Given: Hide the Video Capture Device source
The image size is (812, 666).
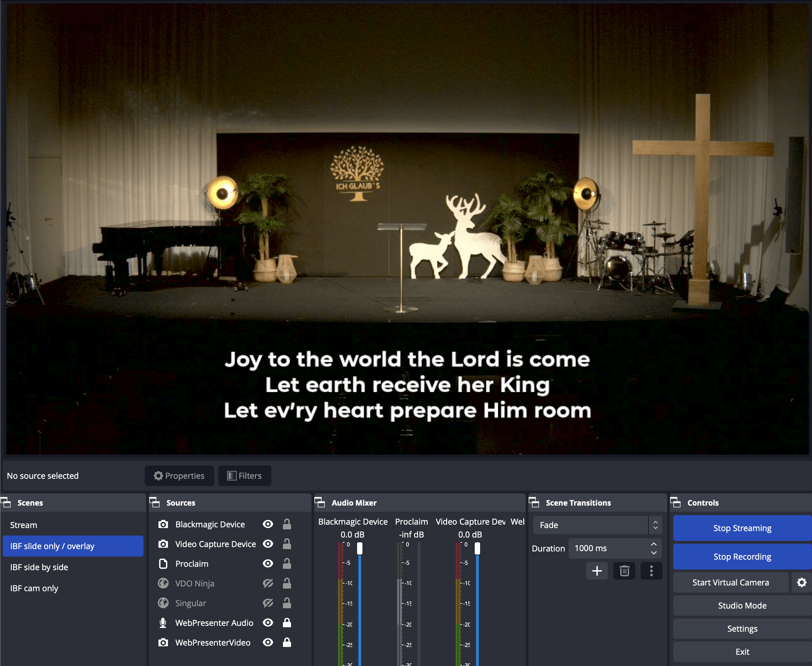Looking at the screenshot, I should click(x=268, y=544).
